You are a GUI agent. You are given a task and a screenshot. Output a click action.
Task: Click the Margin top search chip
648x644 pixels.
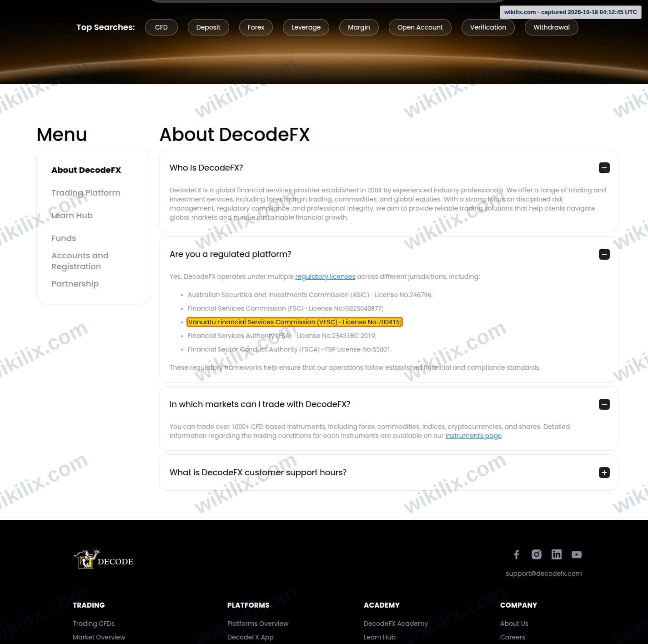point(359,27)
